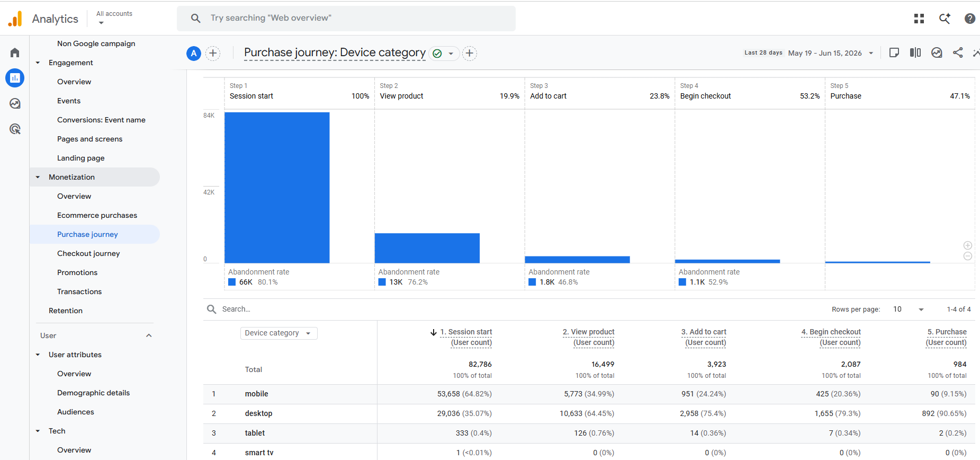Open Transactions report
Viewport: 980px width, 460px height.
point(79,291)
